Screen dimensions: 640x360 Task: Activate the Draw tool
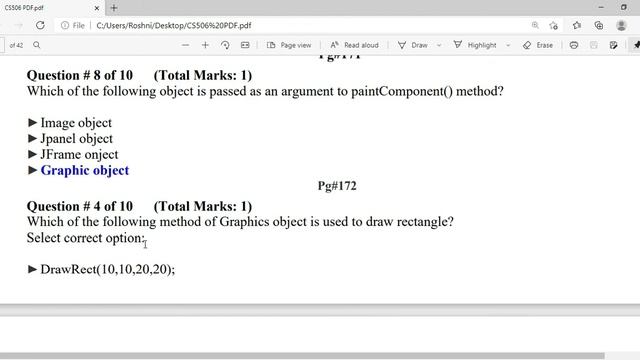click(413, 45)
